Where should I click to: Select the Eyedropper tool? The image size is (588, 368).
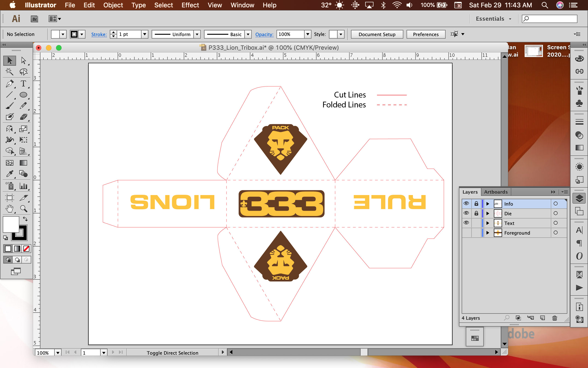(10, 174)
